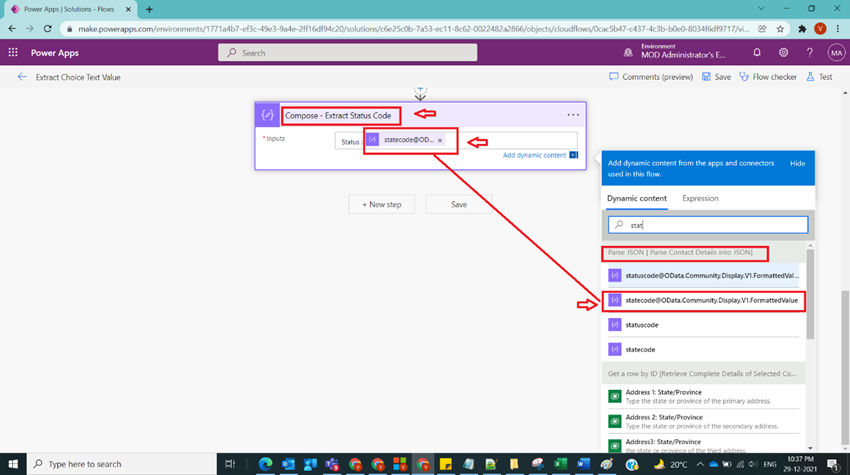Click the insert step plus above Compose
Screen dimensions: 850x475
coord(420,89)
